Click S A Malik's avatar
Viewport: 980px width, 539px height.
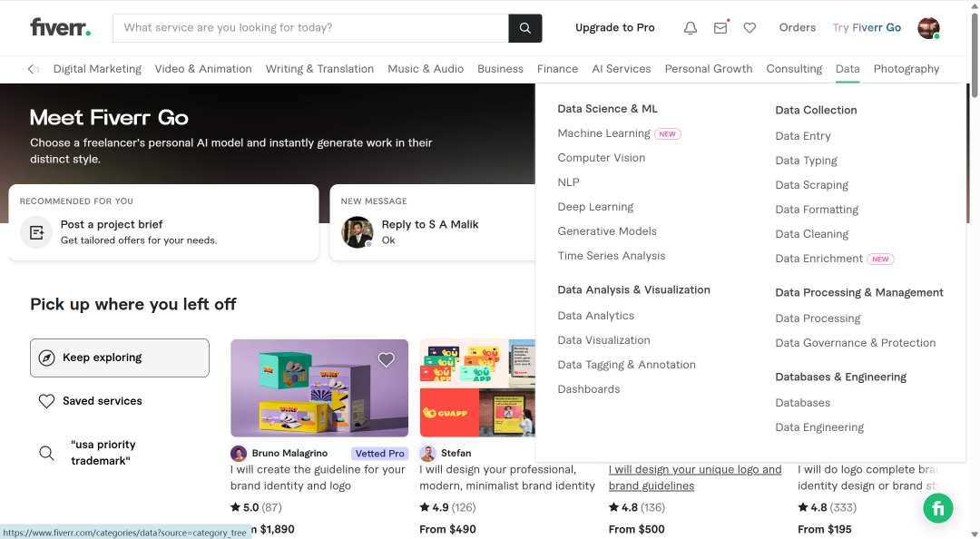(358, 232)
